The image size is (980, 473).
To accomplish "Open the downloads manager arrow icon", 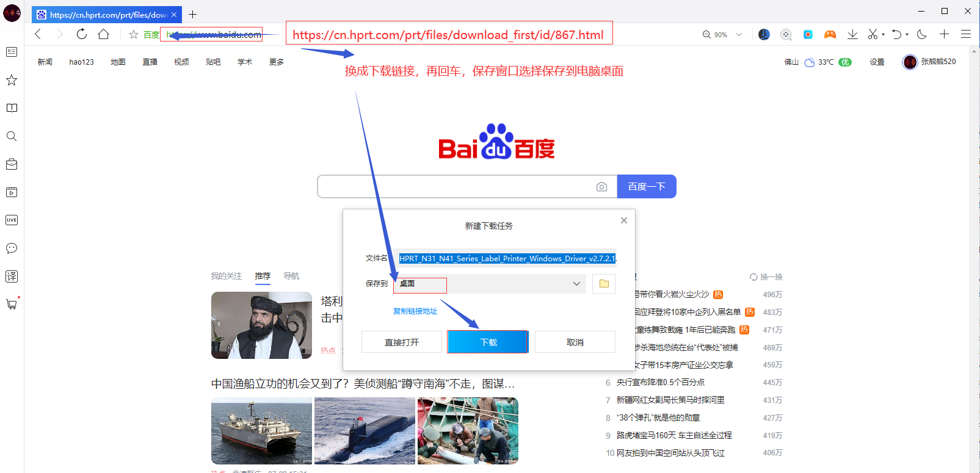I will coord(852,34).
